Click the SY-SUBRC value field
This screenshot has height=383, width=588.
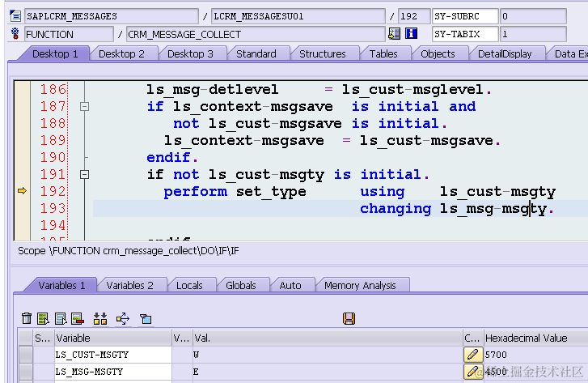(533, 16)
